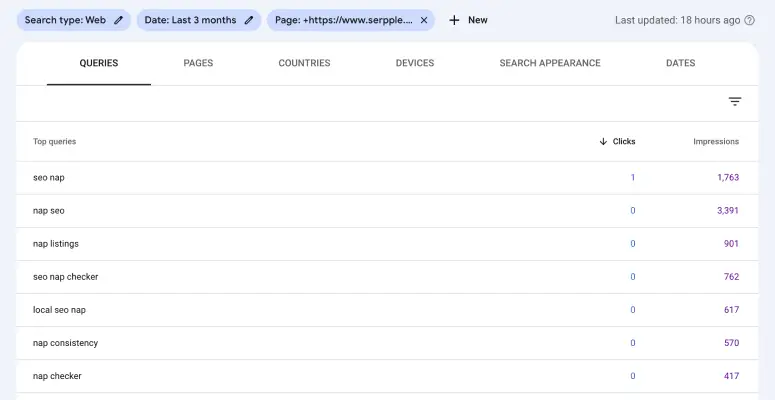
Task: Click the Top queries column header
Action: pos(54,141)
